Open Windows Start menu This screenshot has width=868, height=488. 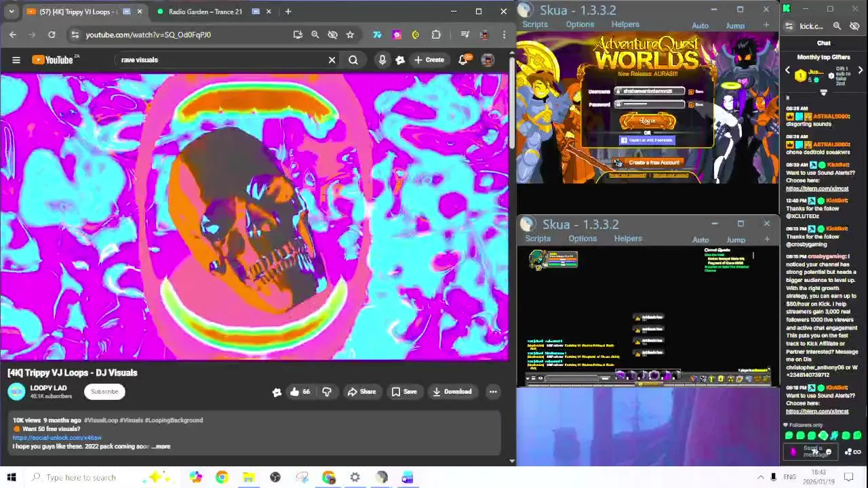click(11, 477)
